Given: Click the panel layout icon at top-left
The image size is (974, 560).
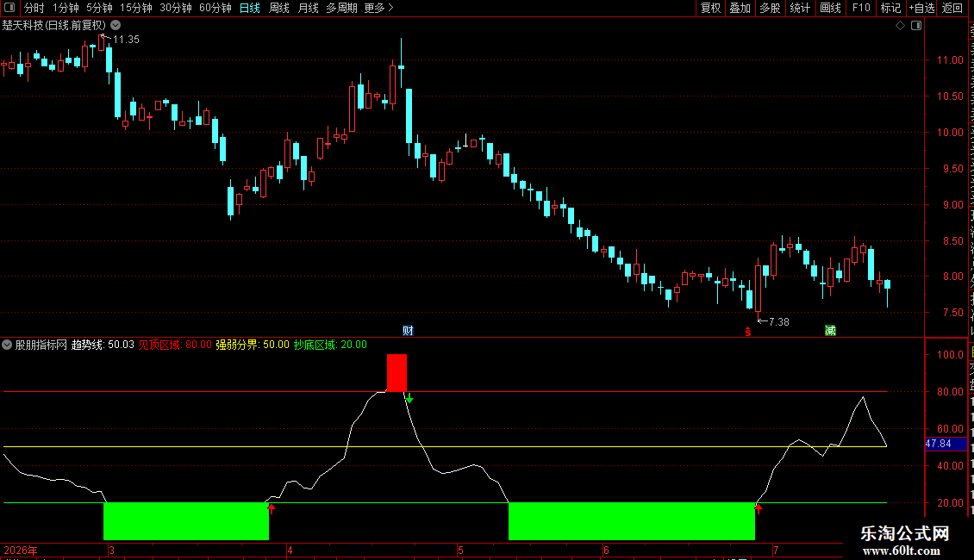Looking at the screenshot, I should coord(9,8).
